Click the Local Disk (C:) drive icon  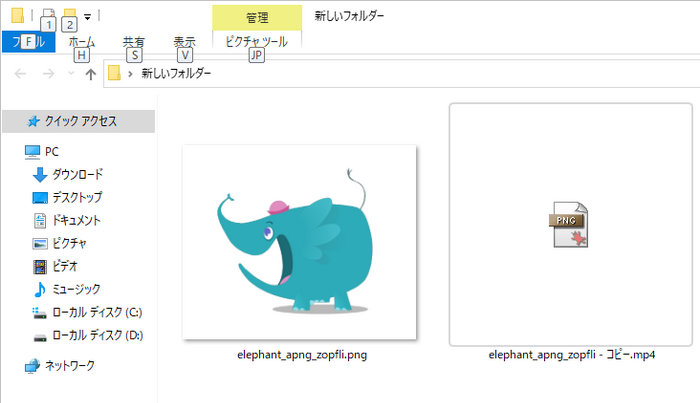[x=40, y=312]
